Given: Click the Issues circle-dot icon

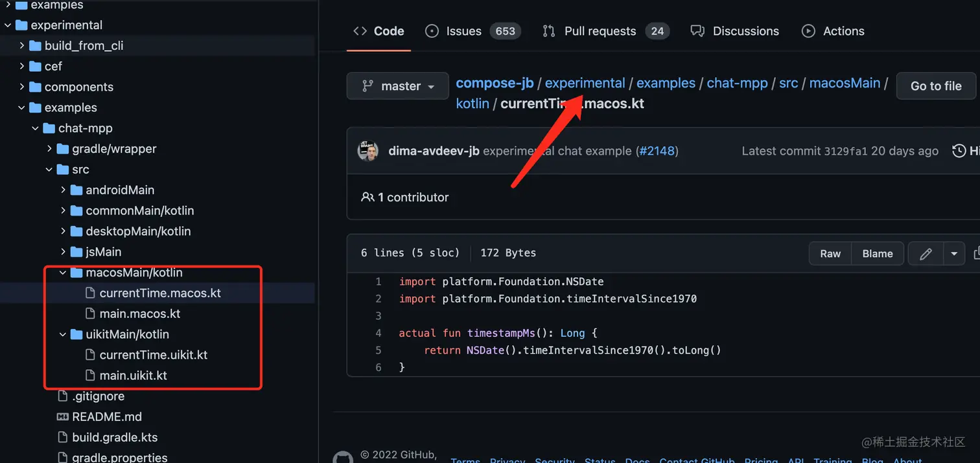Looking at the screenshot, I should coord(432,31).
